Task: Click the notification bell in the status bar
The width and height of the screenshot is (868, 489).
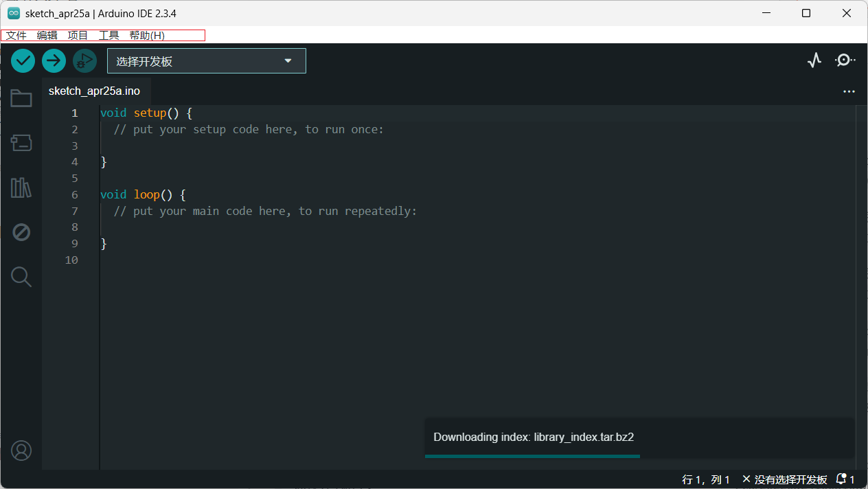Action: [x=841, y=479]
